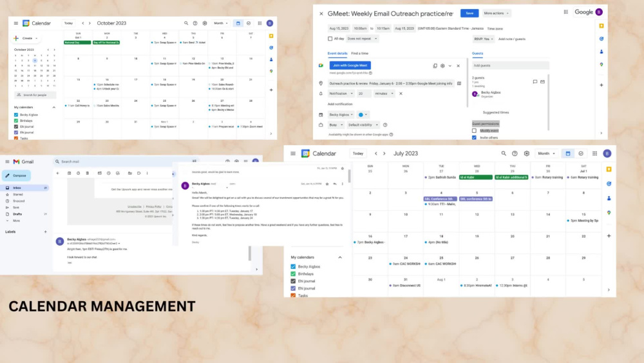Image resolution: width=644 pixels, height=363 pixels.
Task: Open Default visibility dropdown
Action: 363,125
